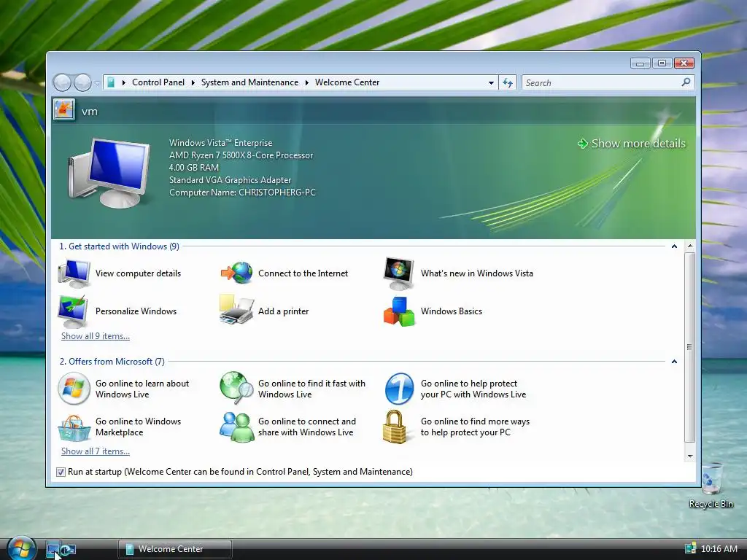Image resolution: width=747 pixels, height=560 pixels.
Task: Click the Welcome Center breadcrumb
Action: coord(347,82)
